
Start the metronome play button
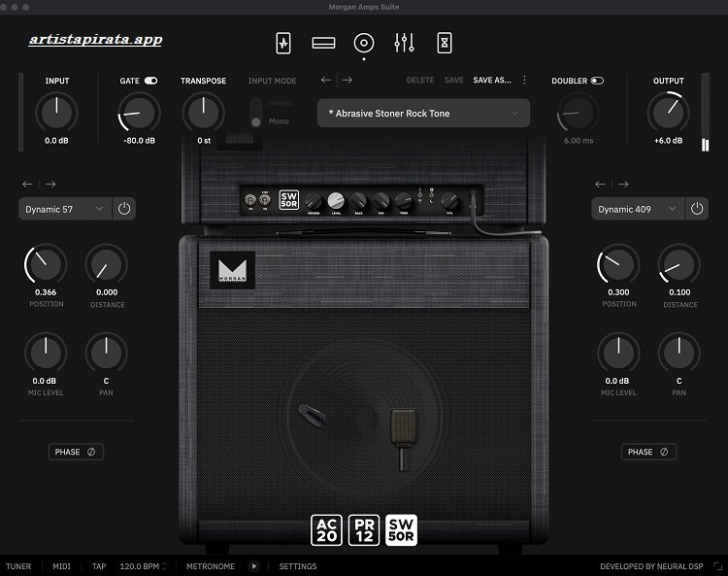coord(253,566)
